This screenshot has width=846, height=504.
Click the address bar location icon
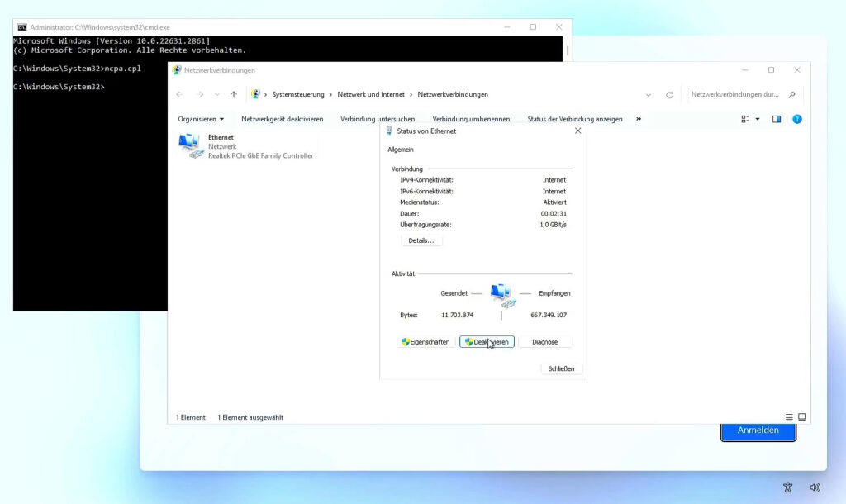coord(256,94)
